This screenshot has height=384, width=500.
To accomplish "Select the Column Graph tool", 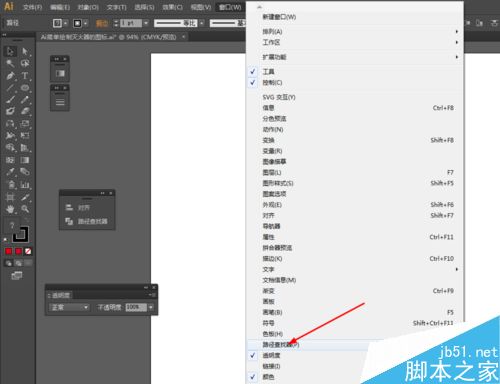I will (x=25, y=184).
